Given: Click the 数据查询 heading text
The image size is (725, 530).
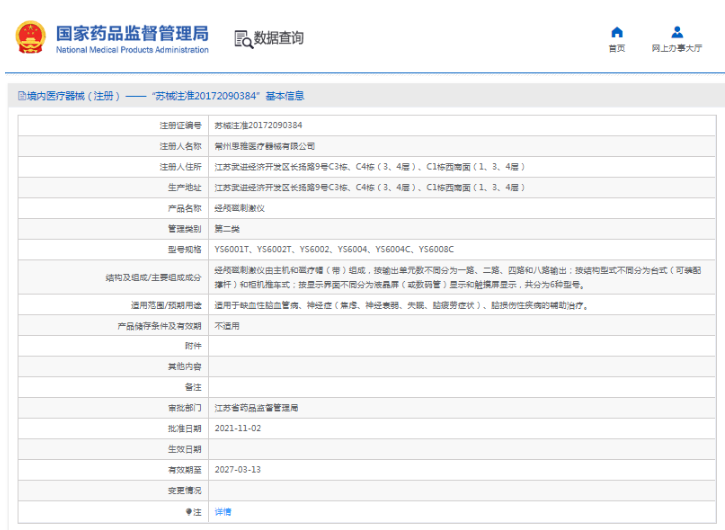Looking at the screenshot, I should coord(279,38).
